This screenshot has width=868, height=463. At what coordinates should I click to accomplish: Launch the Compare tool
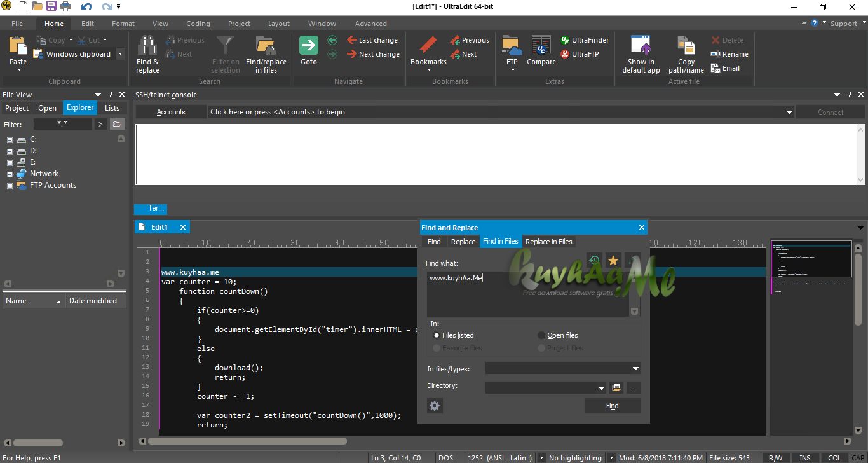tap(541, 51)
